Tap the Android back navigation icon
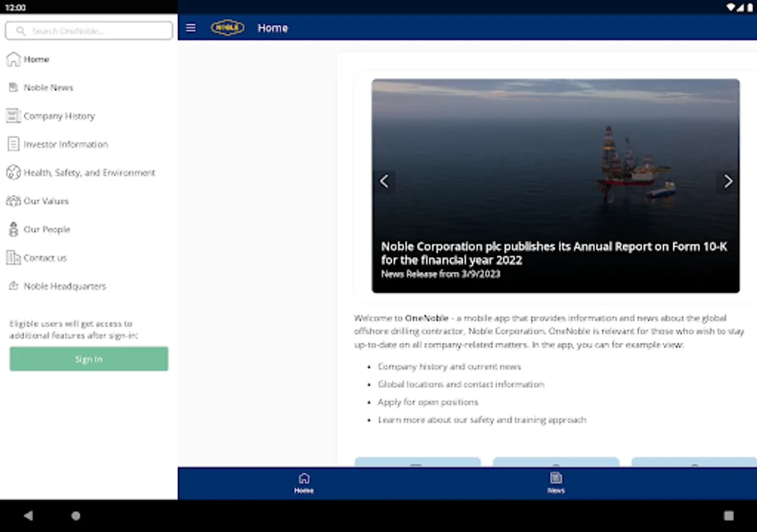The width and height of the screenshot is (757, 532). [x=28, y=515]
